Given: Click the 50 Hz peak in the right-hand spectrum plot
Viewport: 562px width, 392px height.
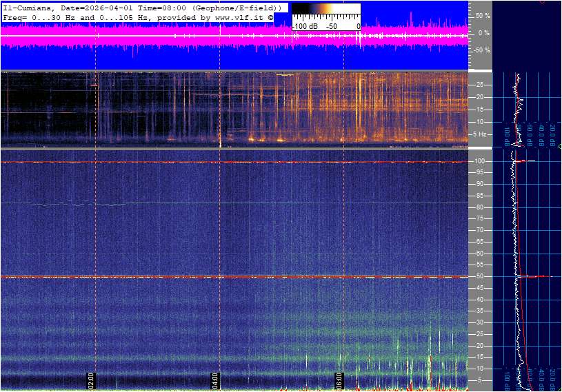Looking at the screenshot, I should point(536,276).
